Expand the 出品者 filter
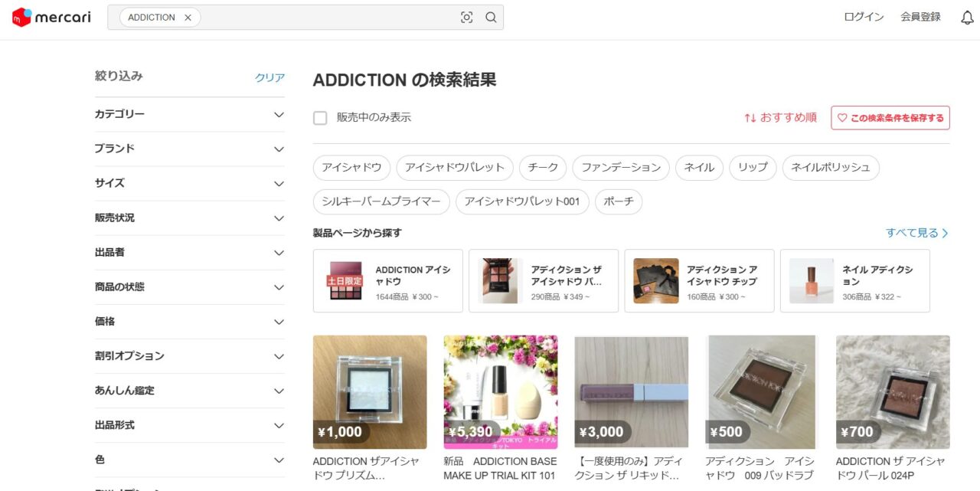 [190, 252]
